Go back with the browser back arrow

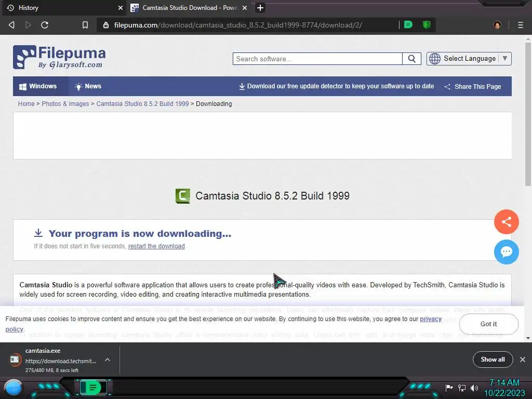click(x=11, y=25)
